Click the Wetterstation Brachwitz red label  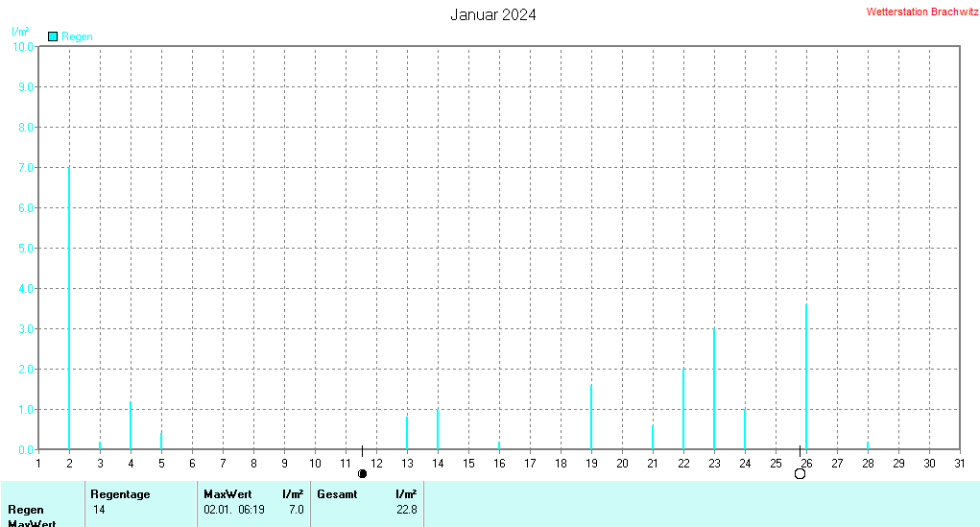point(921,12)
